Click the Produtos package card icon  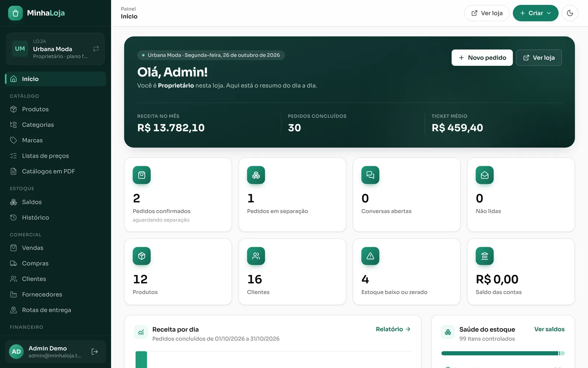pos(141,256)
